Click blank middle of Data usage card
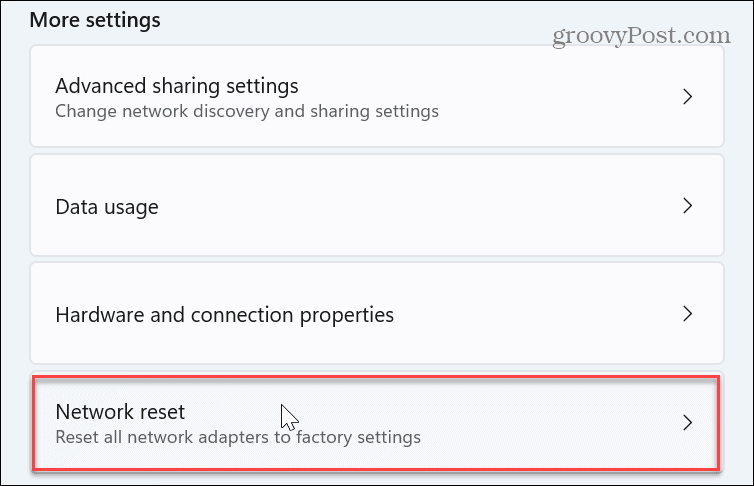Viewport: 754px width, 486px height. point(420,207)
